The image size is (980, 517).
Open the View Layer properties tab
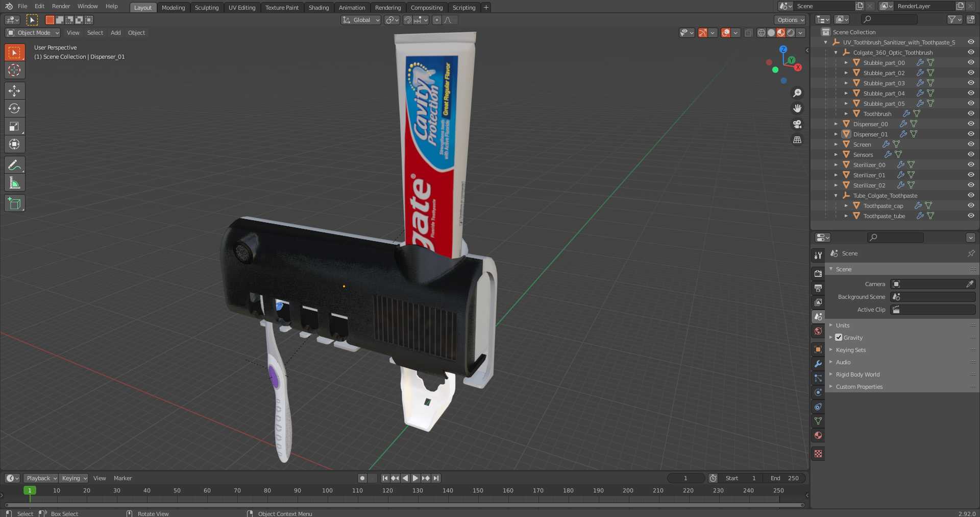point(818,302)
